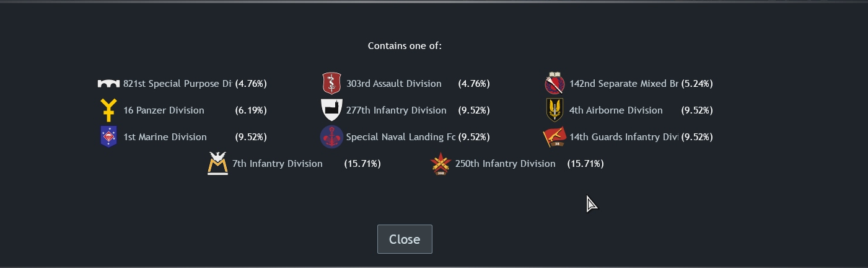The width and height of the screenshot is (868, 268).
Task: Click the 303rd Assault Division red shield icon
Action: coord(331,84)
